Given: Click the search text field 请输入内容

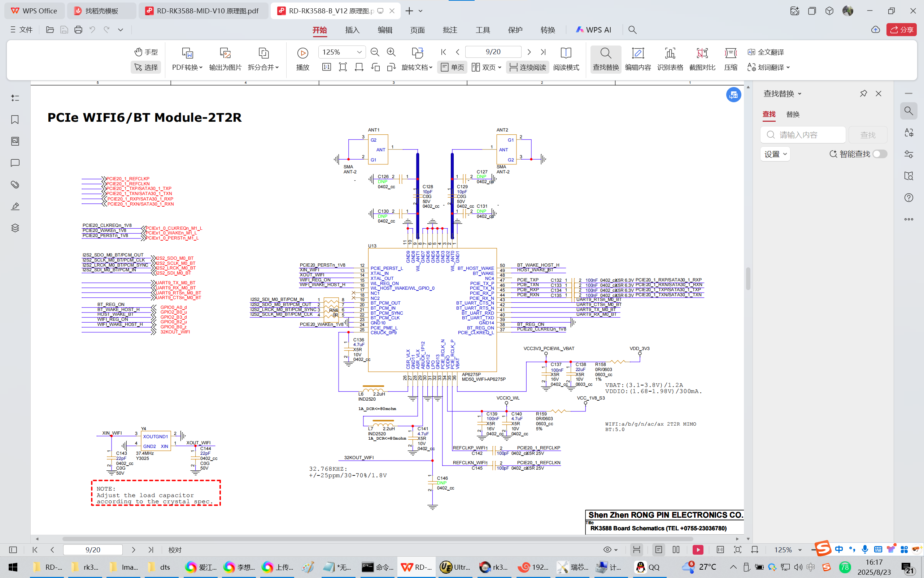Looking at the screenshot, I should click(x=803, y=134).
